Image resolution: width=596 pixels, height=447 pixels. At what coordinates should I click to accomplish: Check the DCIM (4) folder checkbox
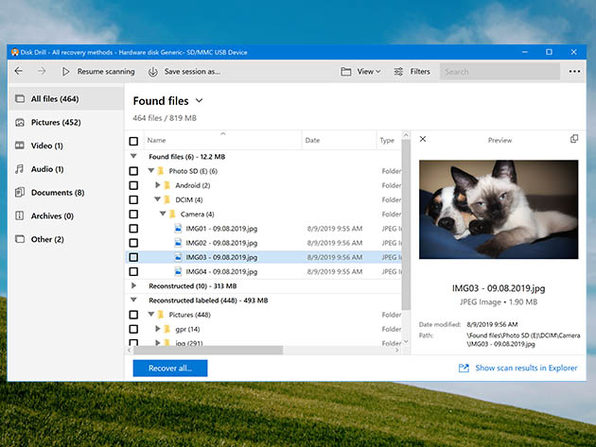(x=133, y=200)
